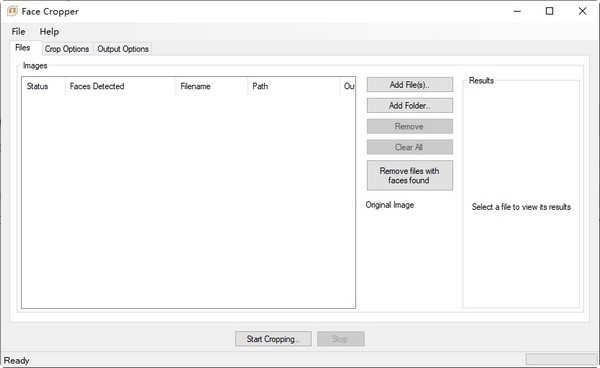
Task: Sort by the Faces Detected column header
Action: [121, 86]
